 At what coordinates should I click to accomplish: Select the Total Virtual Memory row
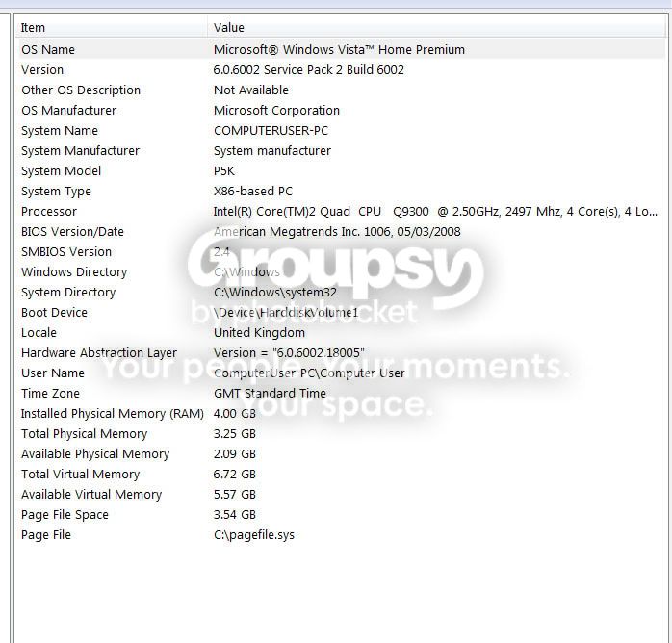(x=341, y=475)
